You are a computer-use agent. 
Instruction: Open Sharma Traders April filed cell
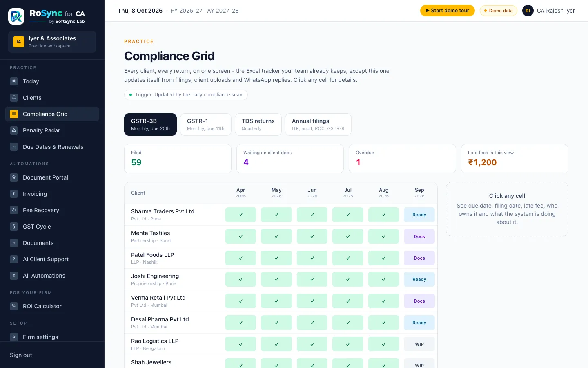pyautogui.click(x=241, y=215)
